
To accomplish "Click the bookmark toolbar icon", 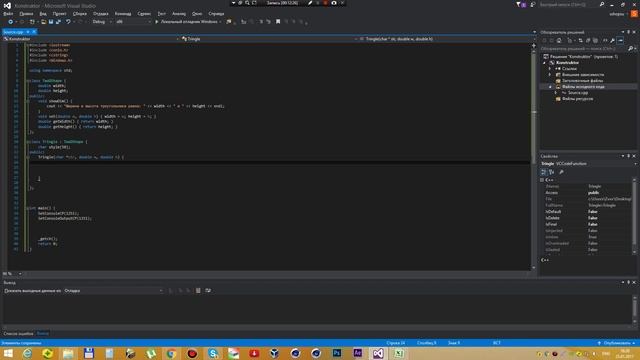I will coord(278,22).
